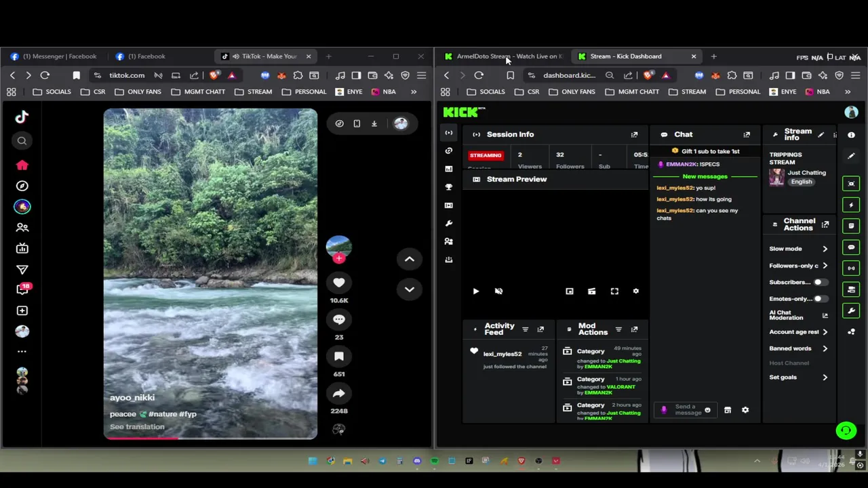Enter fullscreen on Kick Stream Preview

pyautogui.click(x=614, y=291)
